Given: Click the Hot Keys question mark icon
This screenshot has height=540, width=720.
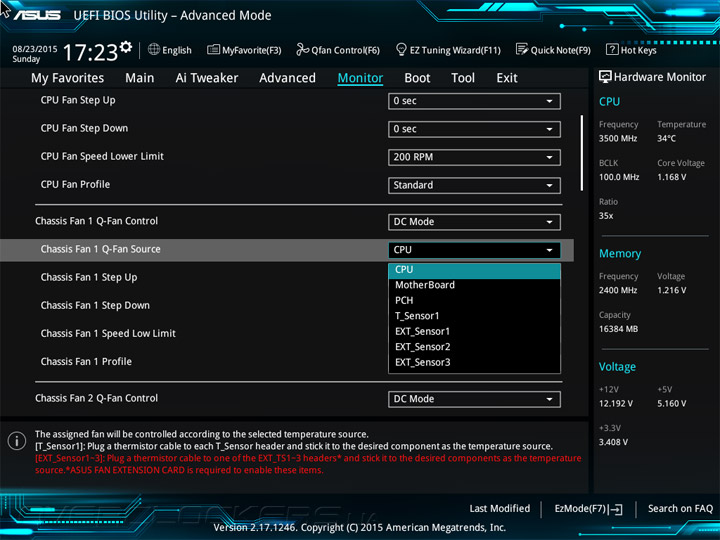Looking at the screenshot, I should pos(612,49).
